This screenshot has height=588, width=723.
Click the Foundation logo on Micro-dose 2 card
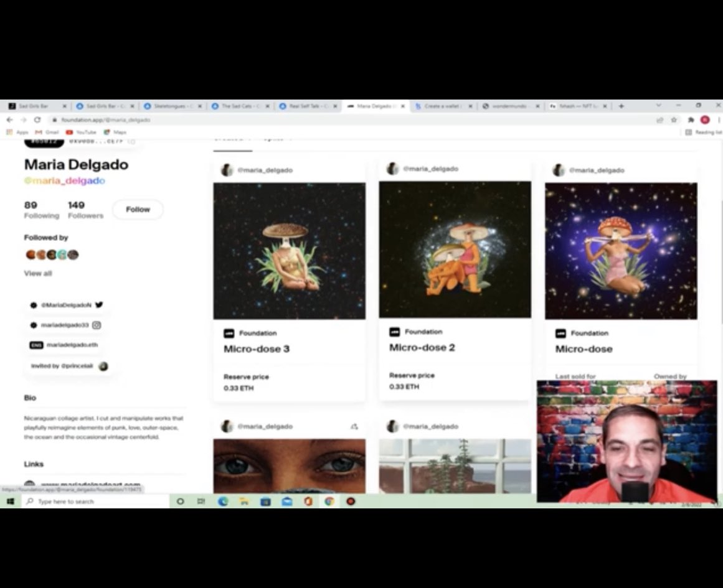click(x=394, y=332)
